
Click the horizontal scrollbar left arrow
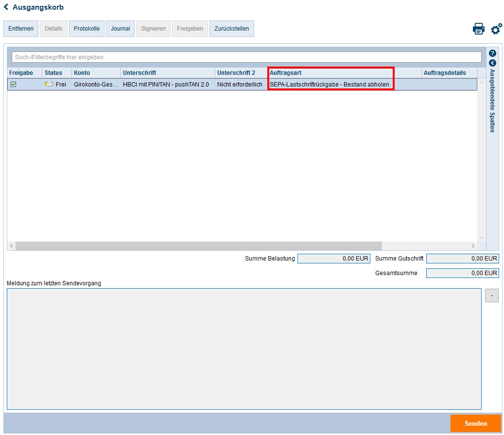click(x=11, y=246)
